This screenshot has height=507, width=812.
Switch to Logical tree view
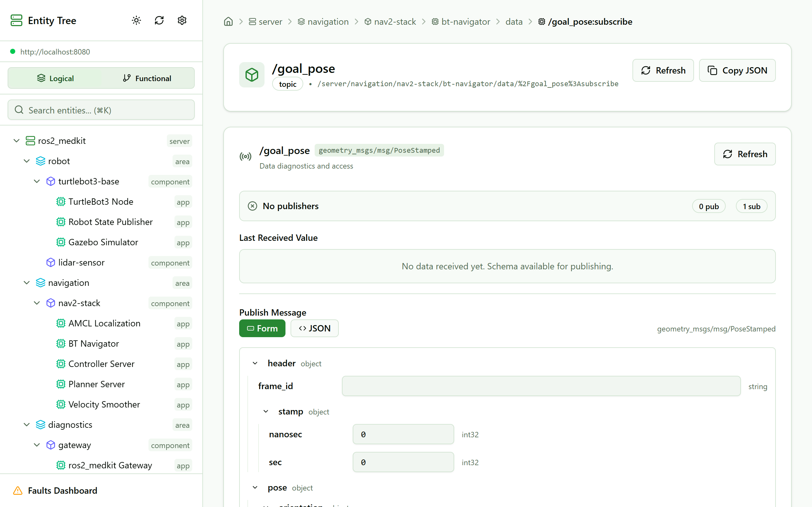(55, 78)
